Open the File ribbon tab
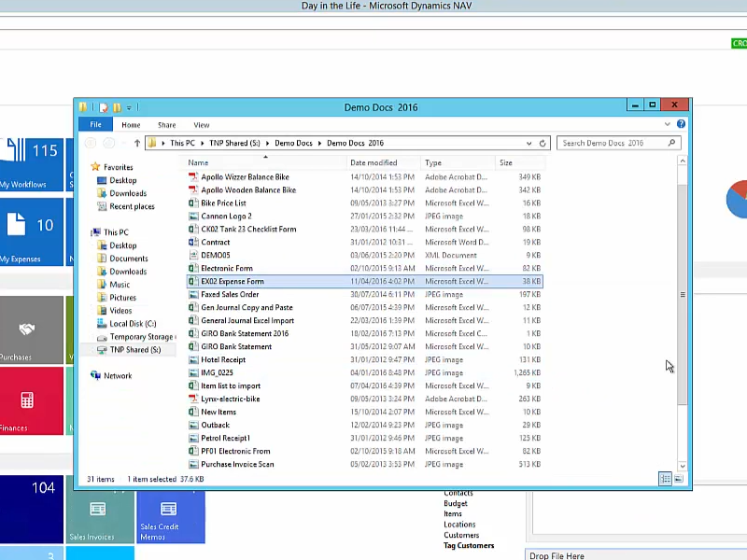 tap(96, 125)
